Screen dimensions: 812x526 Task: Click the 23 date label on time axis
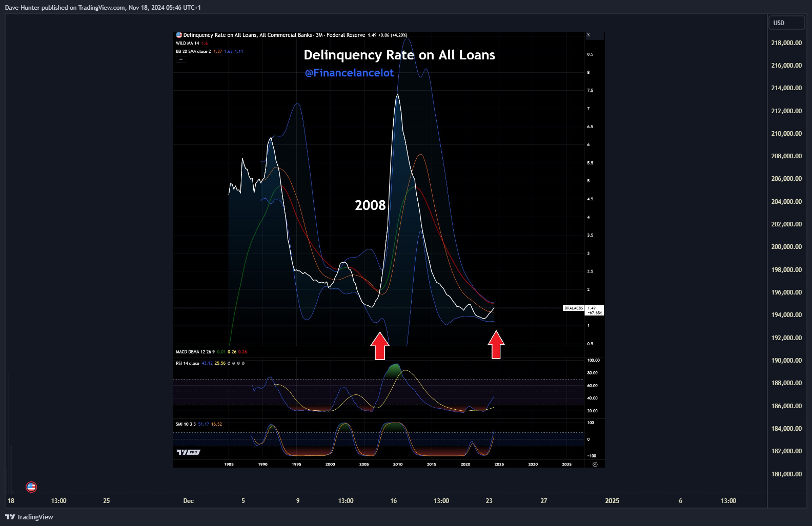pos(489,501)
